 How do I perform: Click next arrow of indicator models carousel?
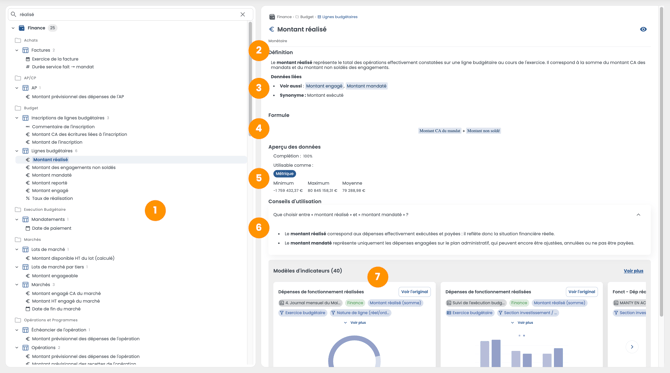632,347
